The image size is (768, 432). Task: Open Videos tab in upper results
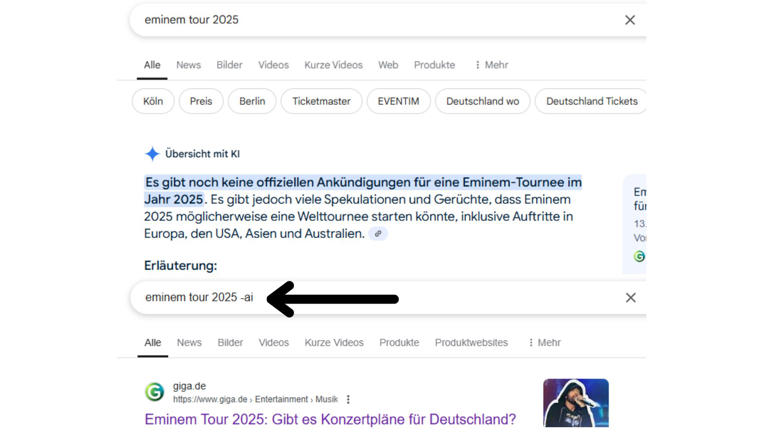pyautogui.click(x=273, y=65)
